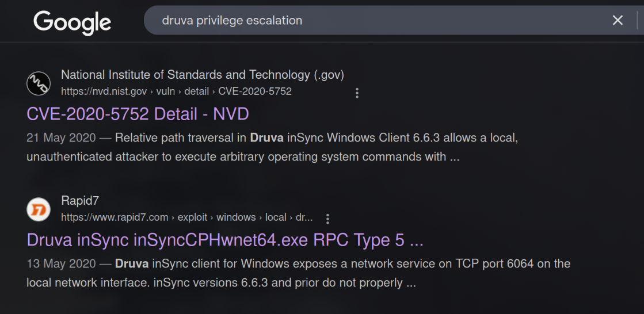Click the Rapid7 site name
The width and height of the screenshot is (644, 314).
[x=80, y=201]
